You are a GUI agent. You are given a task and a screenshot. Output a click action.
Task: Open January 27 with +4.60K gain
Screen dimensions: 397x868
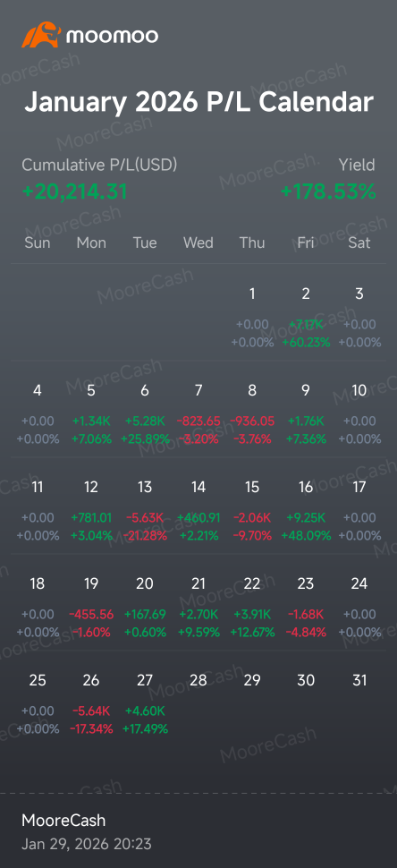(x=145, y=704)
